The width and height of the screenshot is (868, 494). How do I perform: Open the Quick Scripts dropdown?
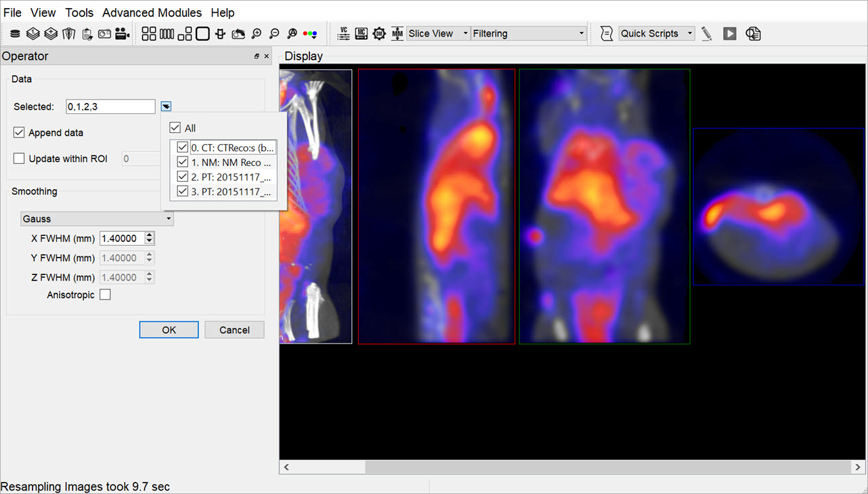click(x=656, y=34)
